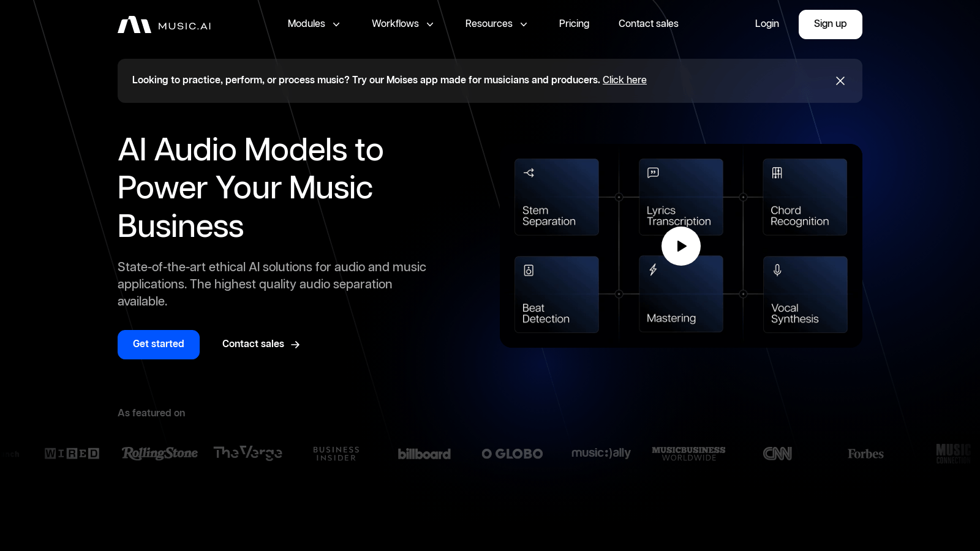Dismiss the Moises app banner

840,81
